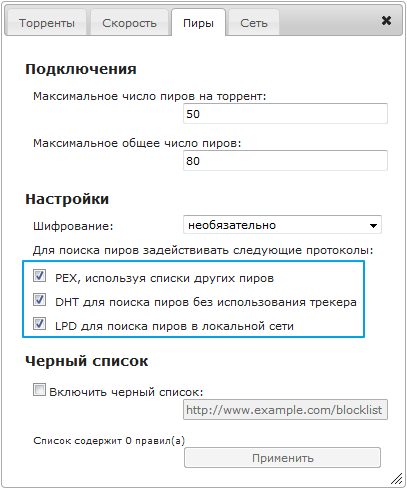Viewport: 407px width, 489px height.
Task: Uncheck the DHT peer discovery checkbox
Action: (39, 300)
